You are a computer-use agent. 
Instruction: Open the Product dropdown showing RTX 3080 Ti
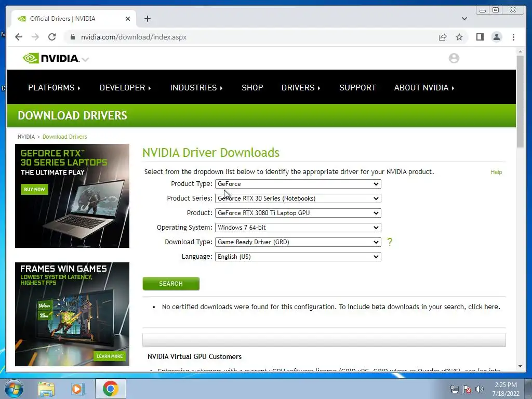click(x=298, y=213)
